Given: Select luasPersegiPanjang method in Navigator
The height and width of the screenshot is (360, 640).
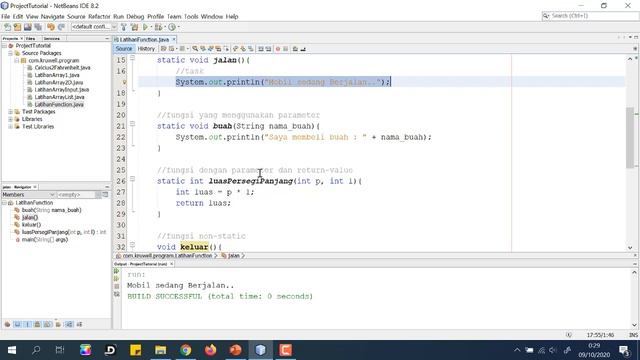Looking at the screenshot, I should pos(64,232).
